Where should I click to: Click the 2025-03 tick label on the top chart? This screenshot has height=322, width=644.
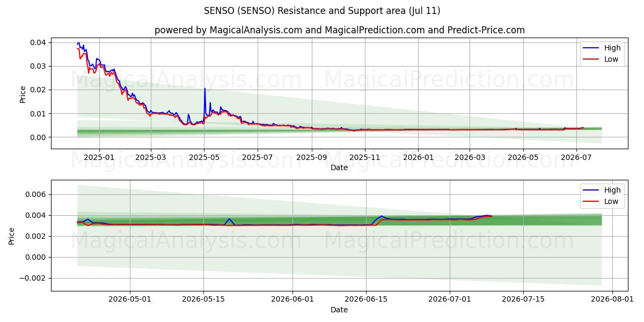pos(151,157)
